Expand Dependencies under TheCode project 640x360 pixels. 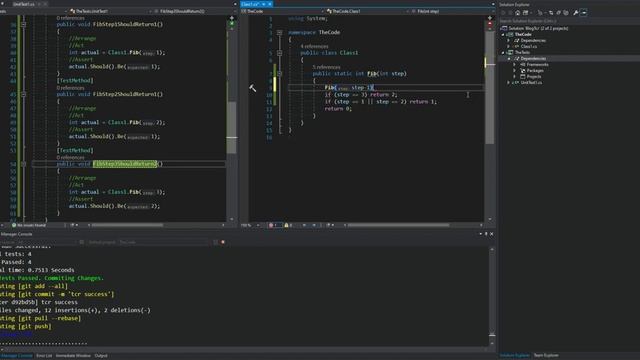tap(509, 40)
